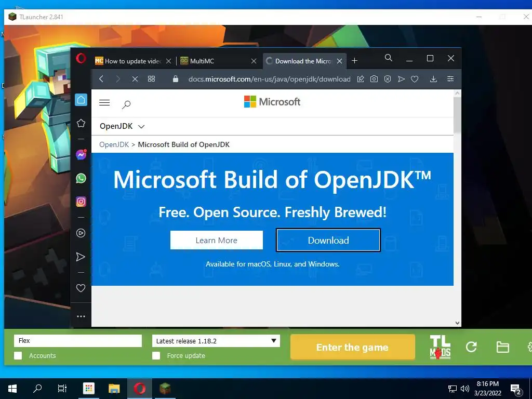This screenshot has width=532, height=399.
Task: Click the TLauncher taskbar icon
Action: click(x=165, y=389)
